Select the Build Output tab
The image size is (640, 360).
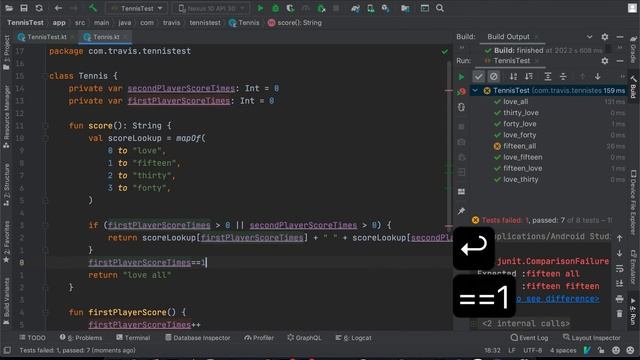(x=508, y=37)
